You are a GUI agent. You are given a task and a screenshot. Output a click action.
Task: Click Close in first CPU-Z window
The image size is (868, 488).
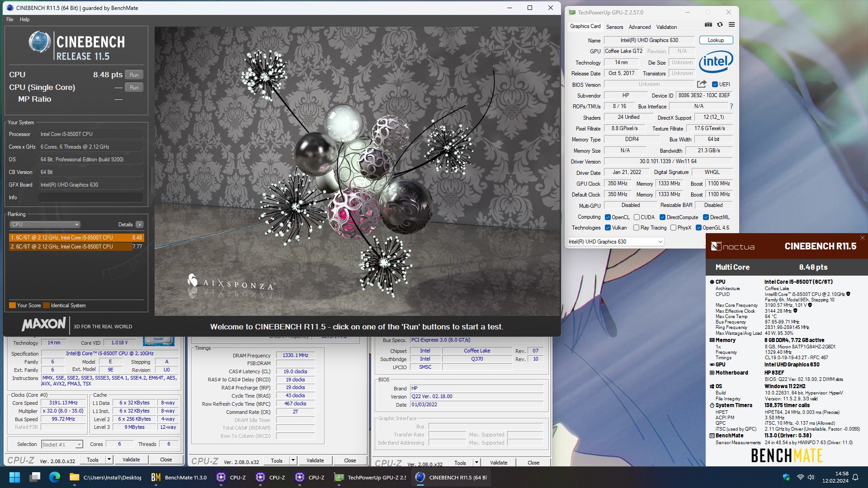pyautogui.click(x=166, y=460)
